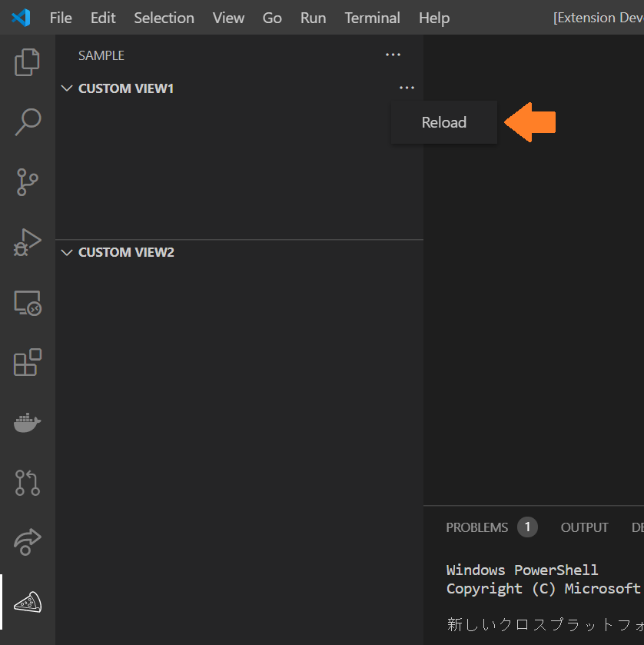Open Remote Explorer icon
644x645 pixels.
point(28,303)
